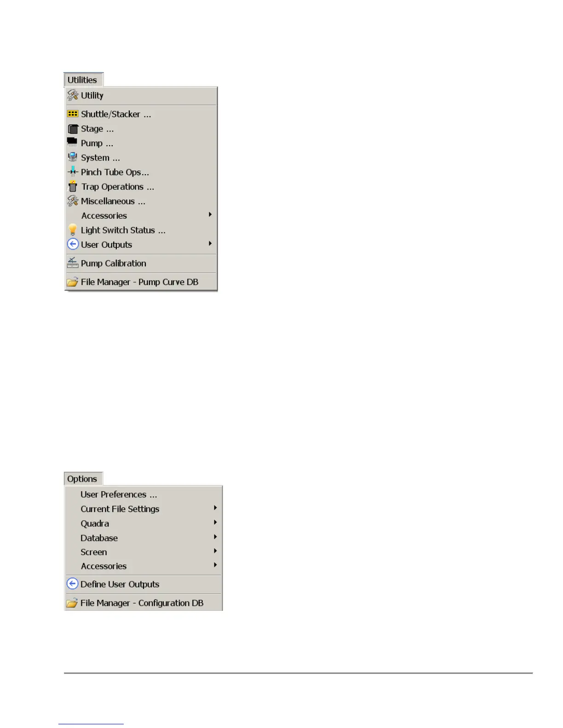The width and height of the screenshot is (563, 728).
Task: Expand the Quadra submenu arrow
Action: 215,523
